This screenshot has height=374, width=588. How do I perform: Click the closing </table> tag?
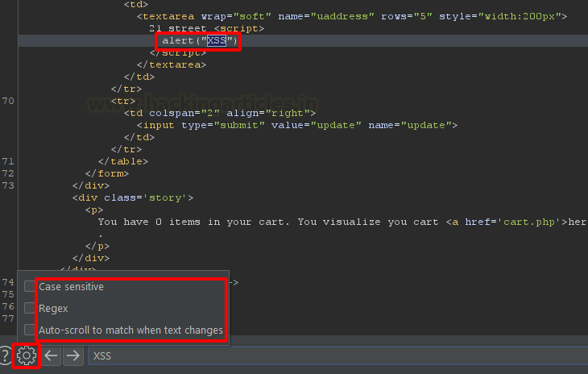click(x=123, y=162)
